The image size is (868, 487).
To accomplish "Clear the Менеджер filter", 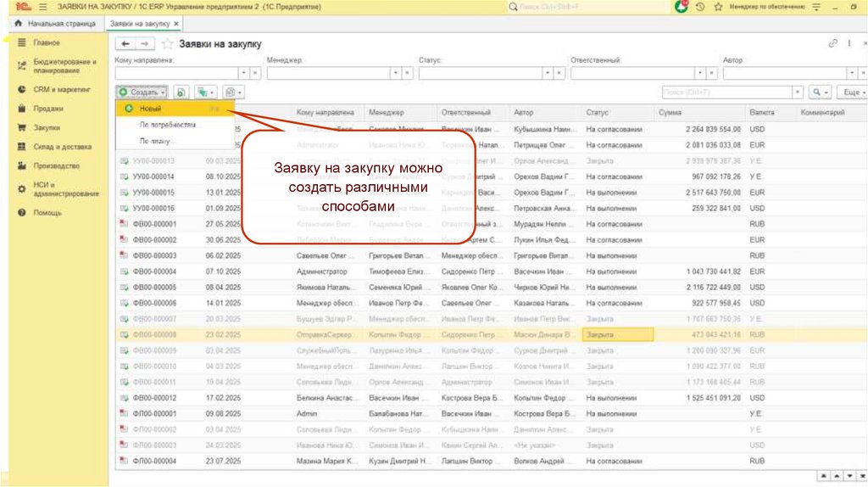I will coord(408,73).
